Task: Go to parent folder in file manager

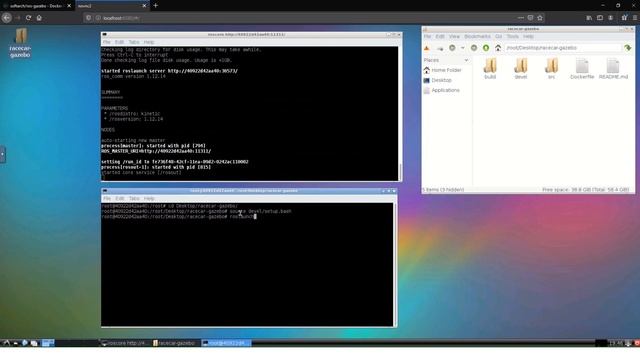Action: click(x=486, y=48)
